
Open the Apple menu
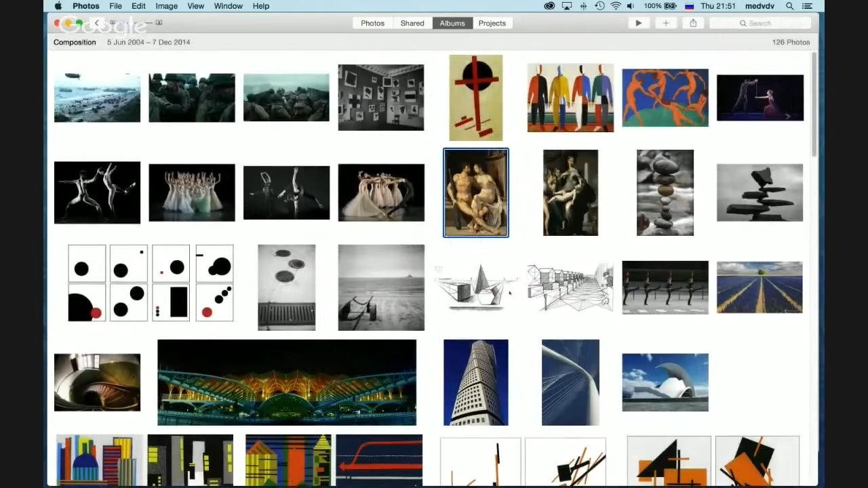tap(58, 6)
